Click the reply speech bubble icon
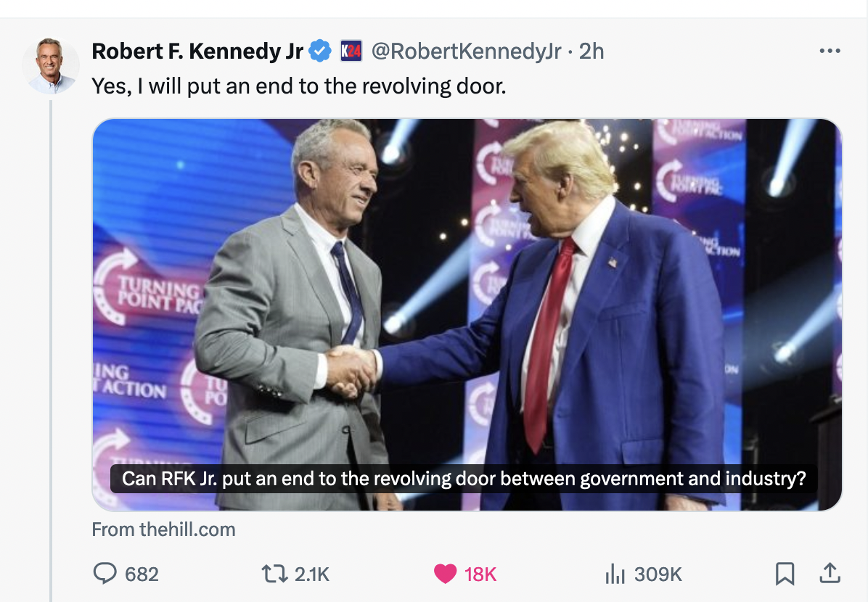Image resolution: width=868 pixels, height=602 pixels. pyautogui.click(x=105, y=574)
